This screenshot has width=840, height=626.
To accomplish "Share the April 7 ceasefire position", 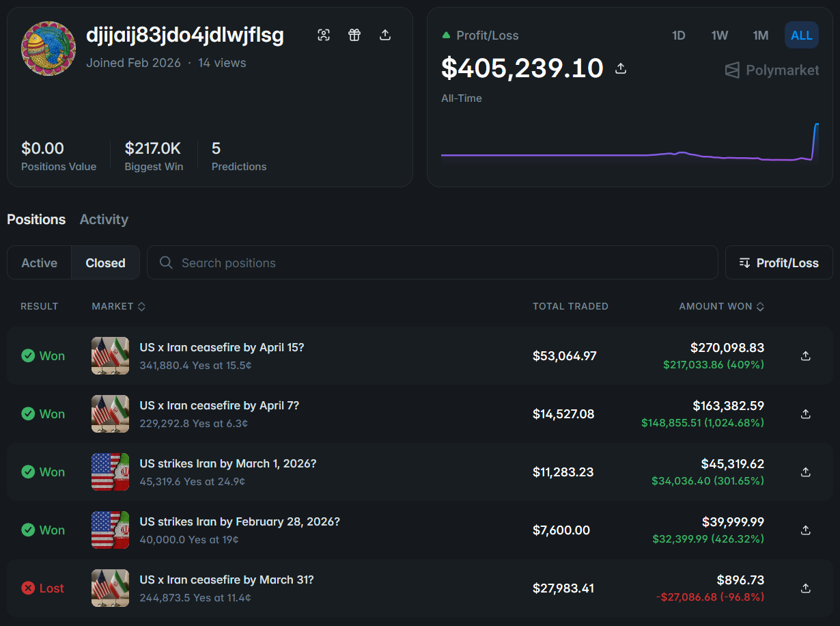I will pyautogui.click(x=806, y=414).
